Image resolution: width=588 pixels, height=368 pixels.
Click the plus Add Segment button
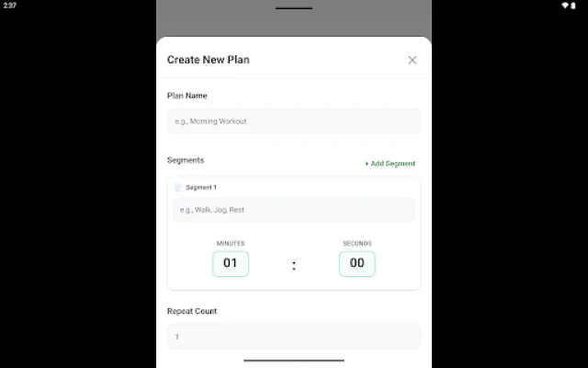(390, 164)
